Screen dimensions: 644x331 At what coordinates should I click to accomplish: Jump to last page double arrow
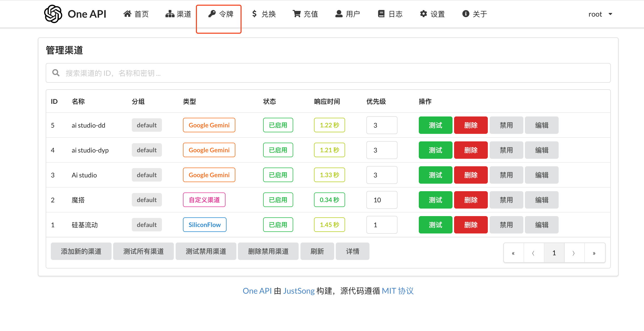(594, 253)
